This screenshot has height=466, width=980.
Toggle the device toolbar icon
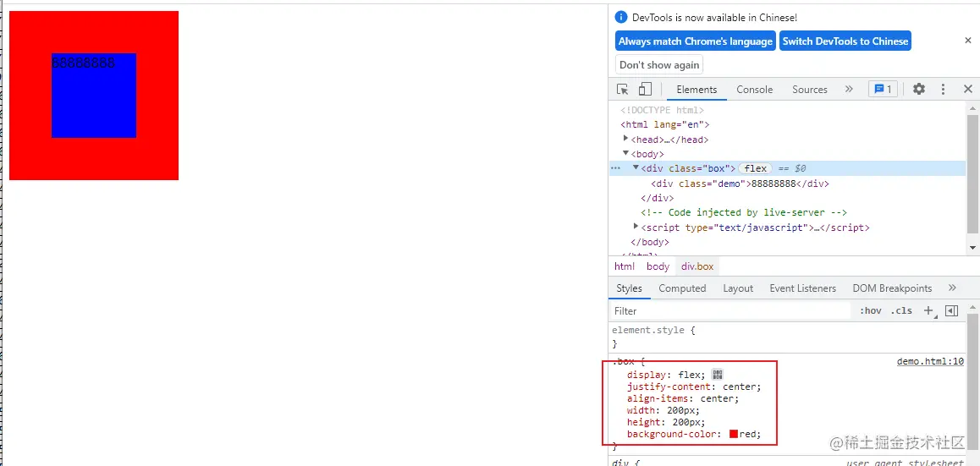coord(645,90)
